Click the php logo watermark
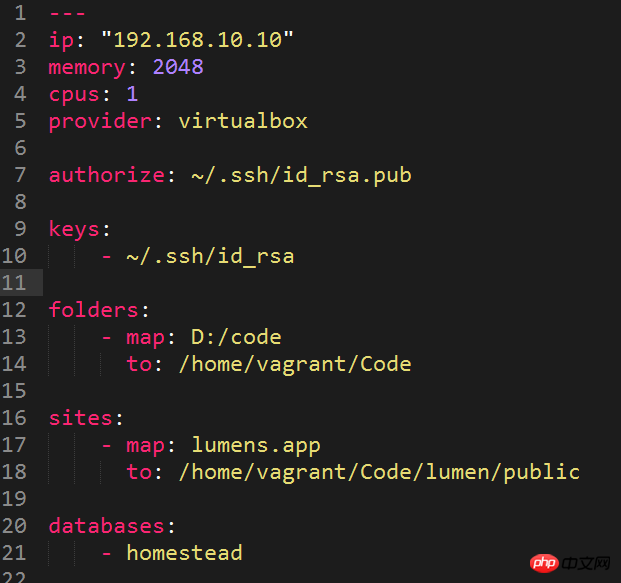The width and height of the screenshot is (621, 583). coord(544,565)
